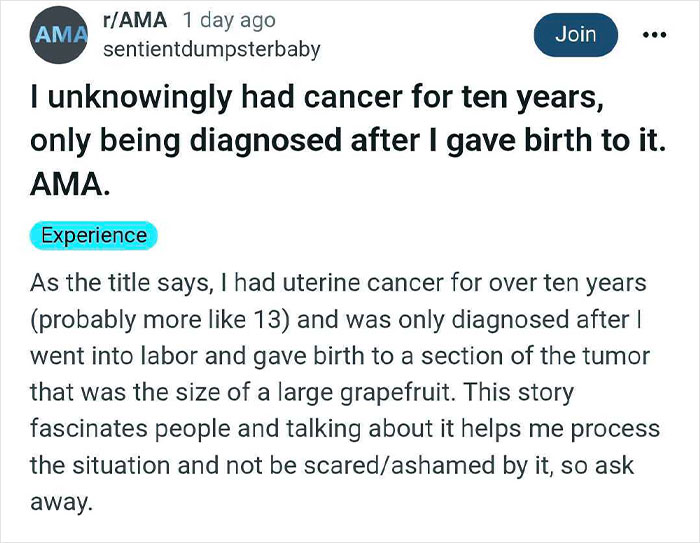
Task: Click the final word "away." of the post
Action: point(61,498)
